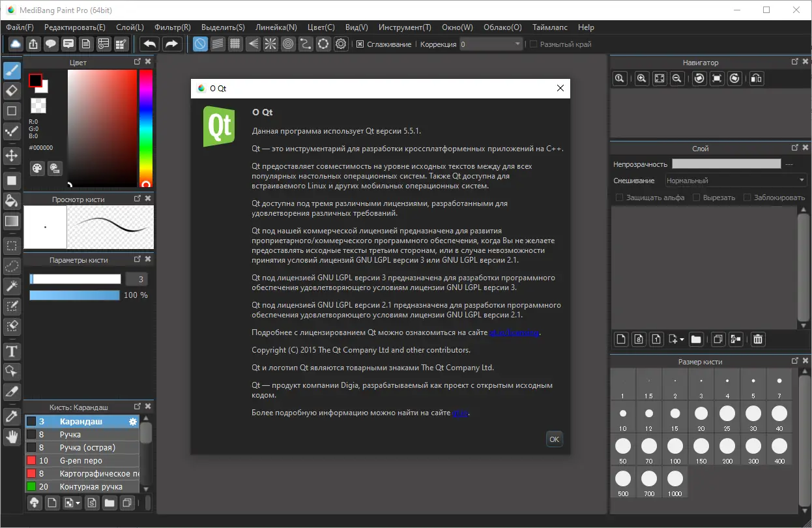Select the Bucket fill tool
The image size is (812, 528).
pos(11,199)
